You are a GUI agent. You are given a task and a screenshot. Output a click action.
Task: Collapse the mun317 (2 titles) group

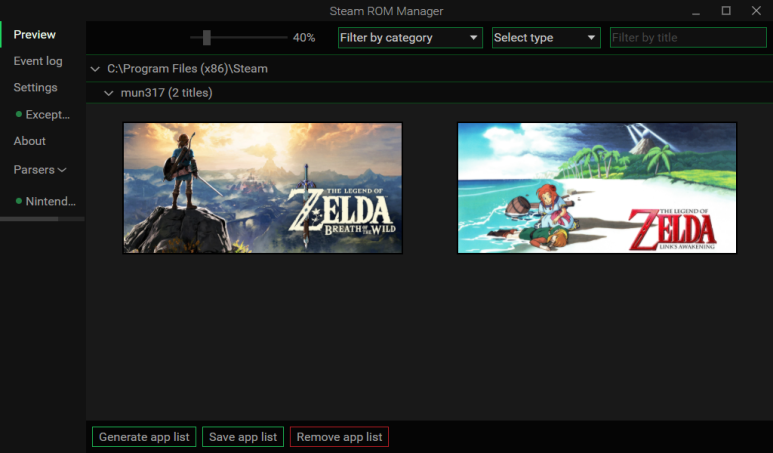[108, 93]
